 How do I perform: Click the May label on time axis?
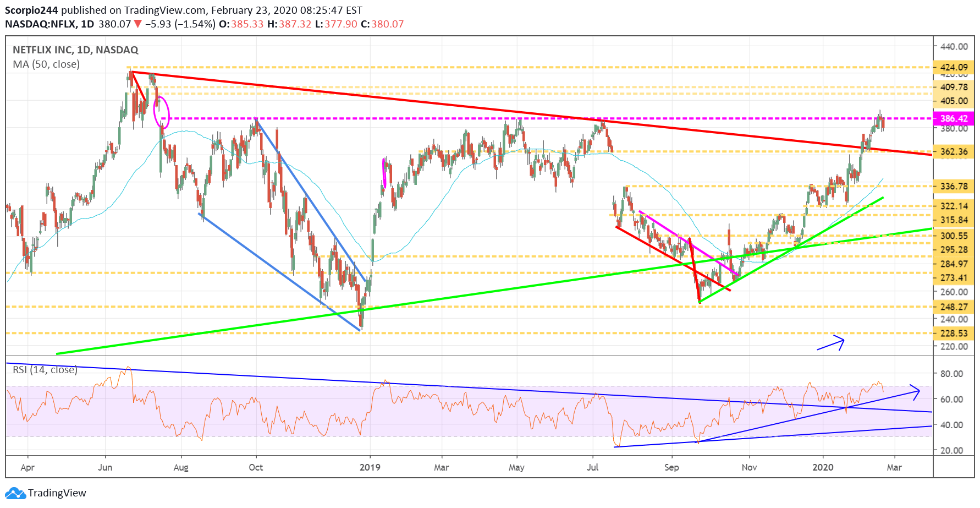[x=516, y=467]
